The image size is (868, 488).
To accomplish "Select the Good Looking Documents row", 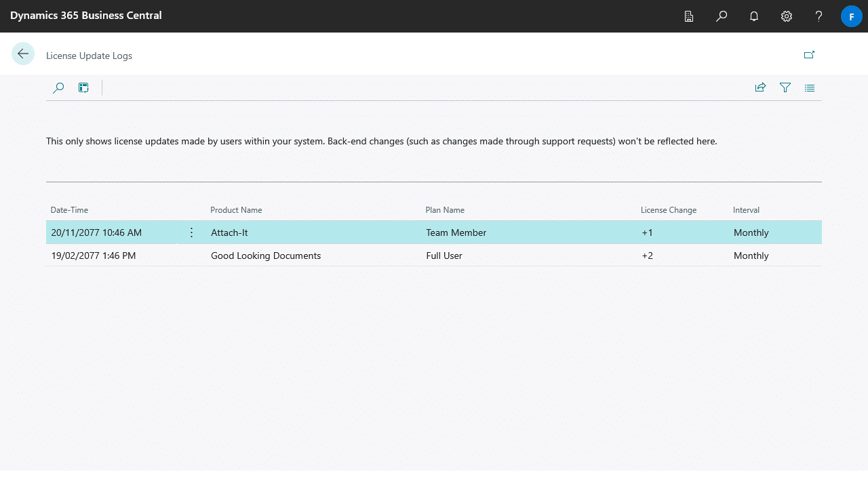I will [x=266, y=256].
